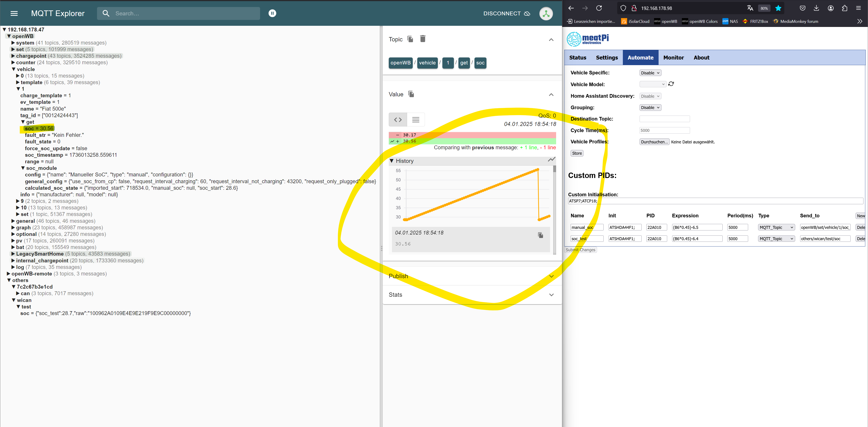
Task: Copy the history entry 30.56 value
Action: click(x=540, y=235)
